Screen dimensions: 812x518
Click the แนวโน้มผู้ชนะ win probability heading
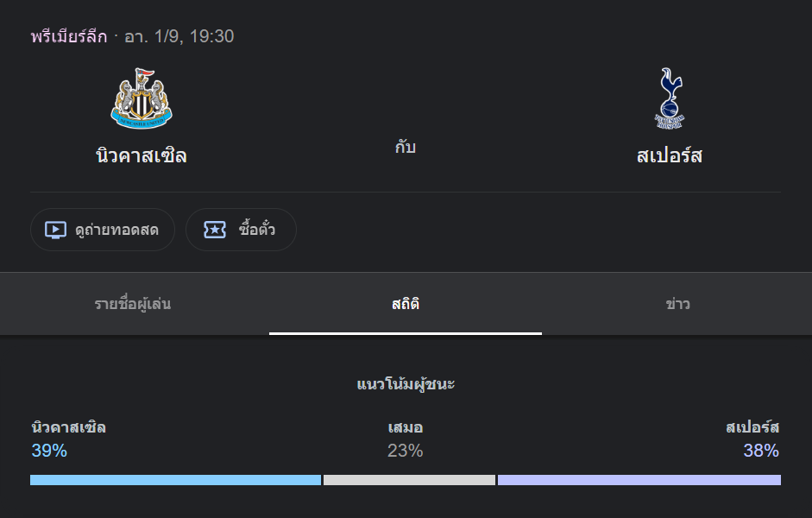pyautogui.click(x=406, y=384)
